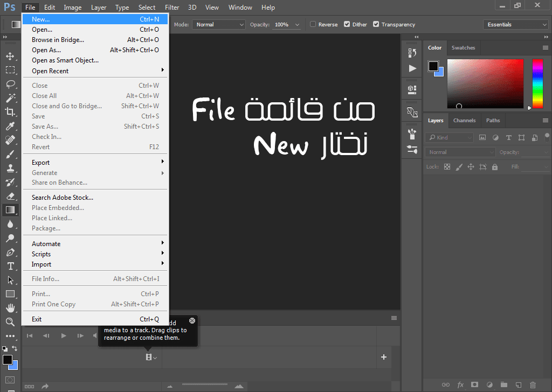Open the Opacity 100% dropdown arrow

297,25
